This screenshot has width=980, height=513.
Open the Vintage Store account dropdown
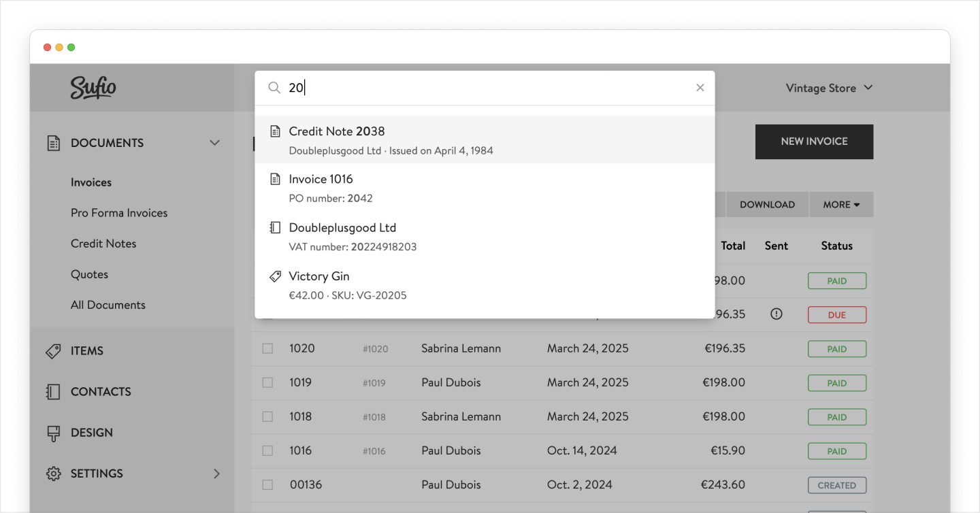tap(828, 88)
